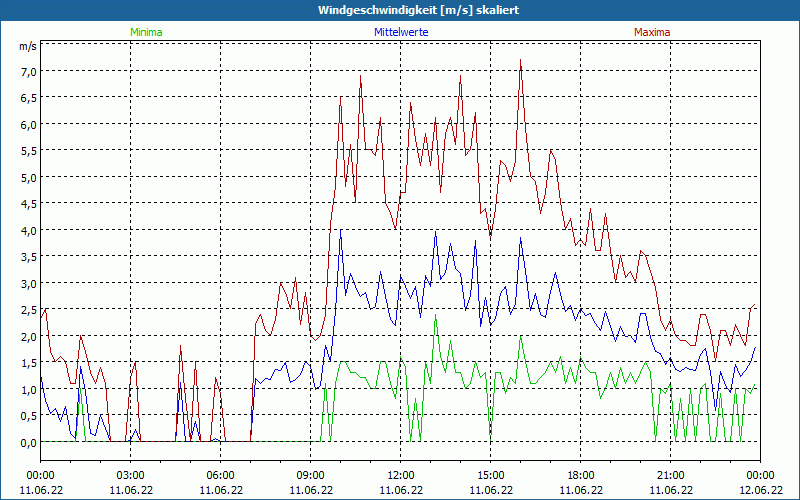Click the '4,5' y-axis value
800x500 pixels.
click(29, 205)
